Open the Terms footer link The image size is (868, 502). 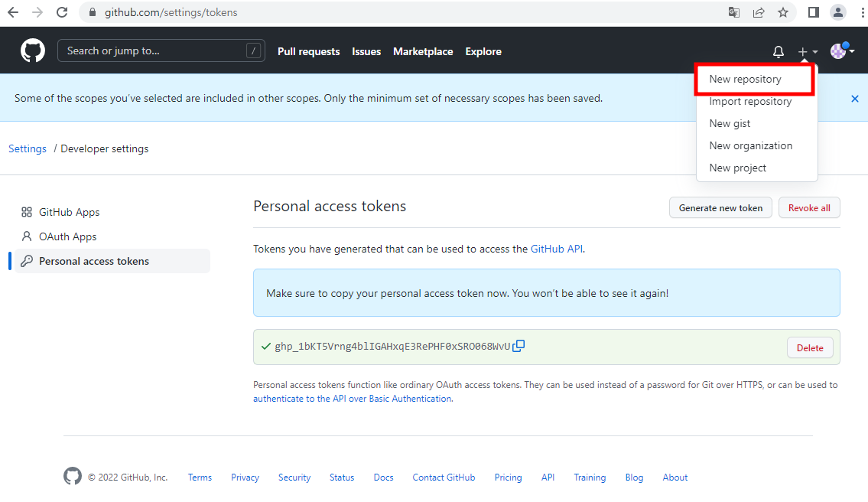(200, 477)
